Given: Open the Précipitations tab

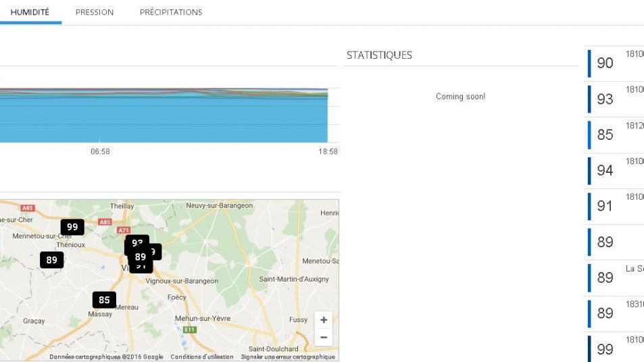Looking at the screenshot, I should (171, 12).
